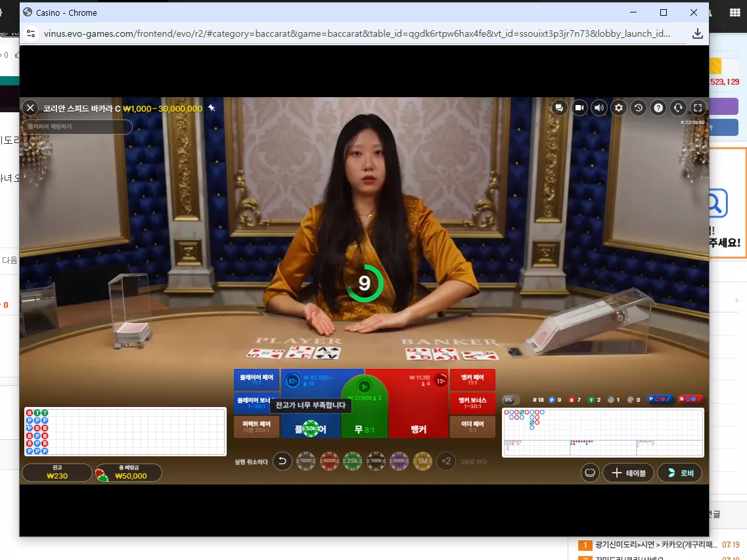The height and width of the screenshot is (560, 747).
Task: Click the player prediction P probe button
Action: point(660,399)
